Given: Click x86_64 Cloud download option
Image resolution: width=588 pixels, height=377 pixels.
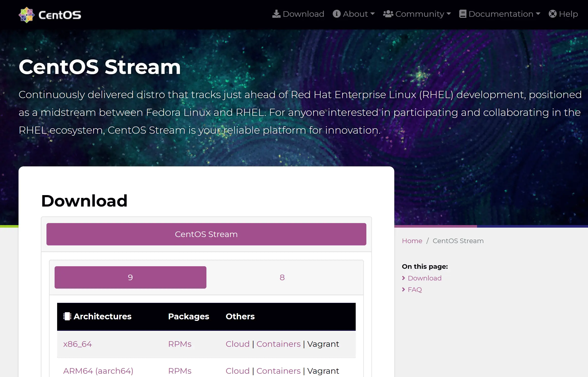Looking at the screenshot, I should tap(237, 344).
